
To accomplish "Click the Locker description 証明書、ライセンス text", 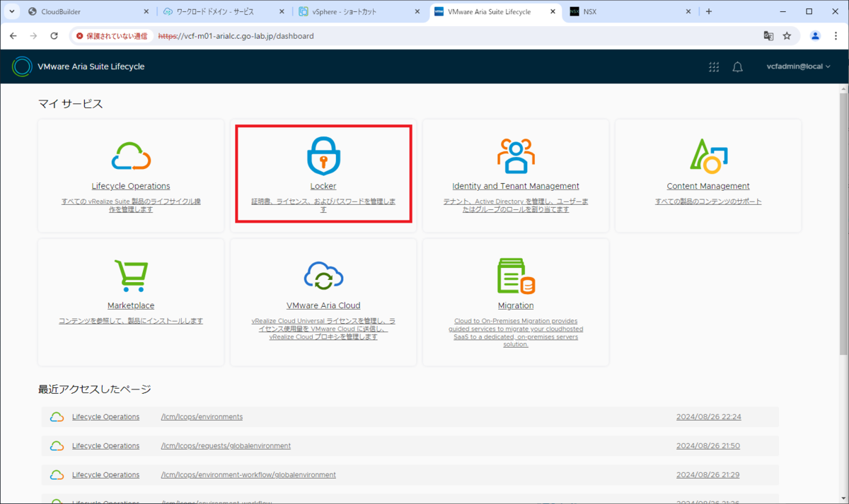I will [323, 206].
